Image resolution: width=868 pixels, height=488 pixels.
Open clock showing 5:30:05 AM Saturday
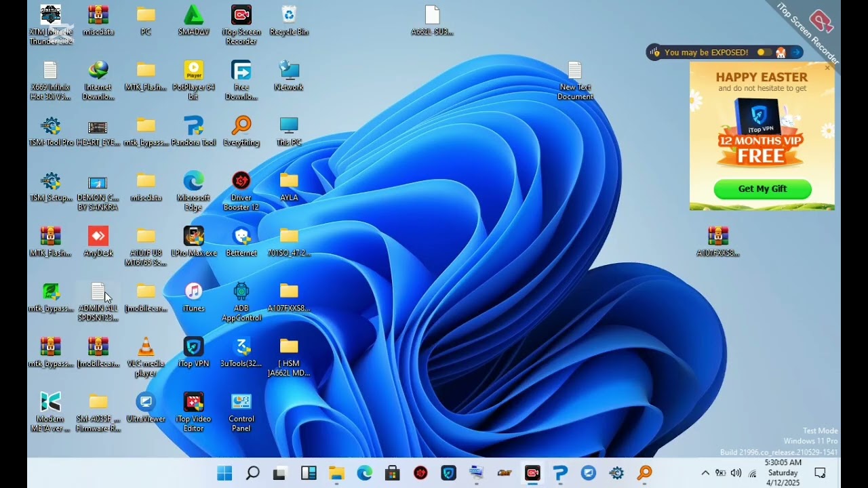pyautogui.click(x=783, y=473)
